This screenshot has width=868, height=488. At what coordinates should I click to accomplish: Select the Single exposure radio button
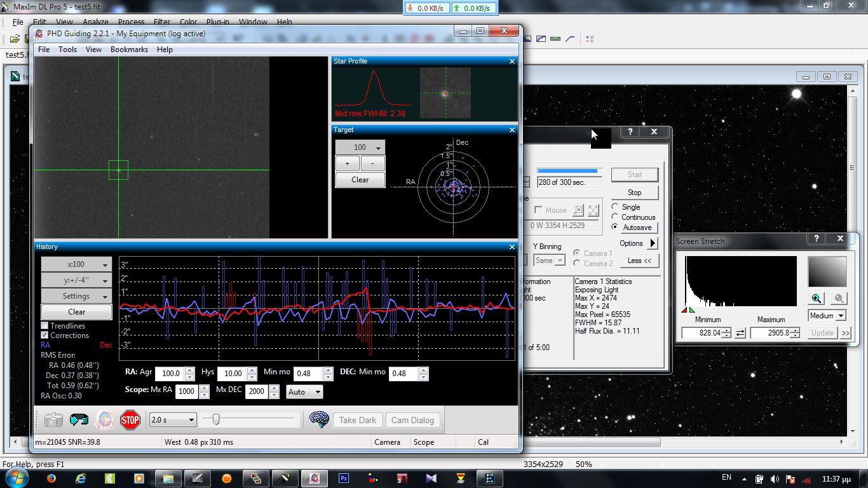tap(615, 207)
